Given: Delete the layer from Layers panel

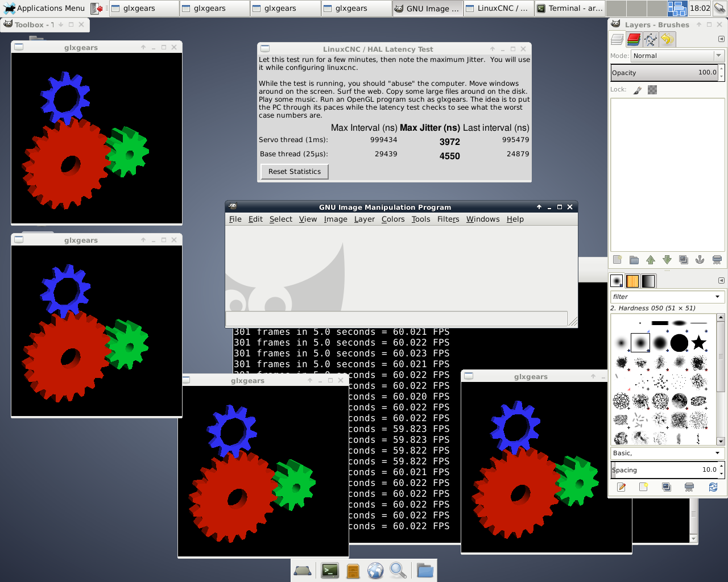Looking at the screenshot, I should (x=717, y=260).
